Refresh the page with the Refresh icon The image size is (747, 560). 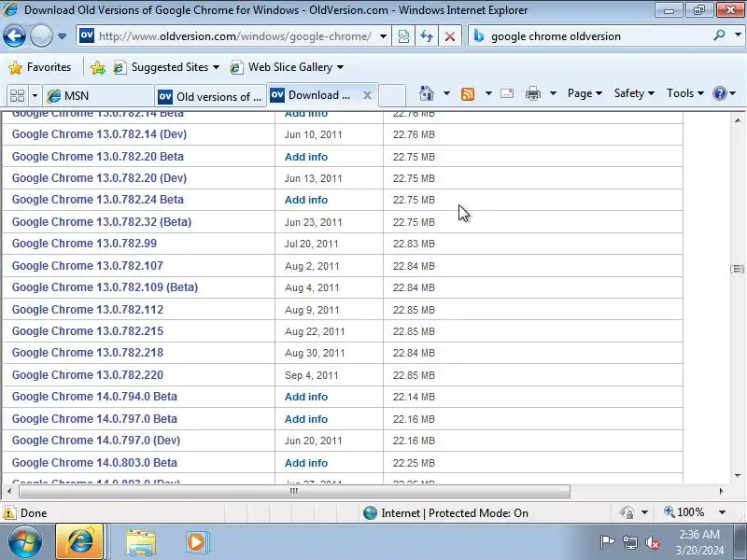pos(427,36)
